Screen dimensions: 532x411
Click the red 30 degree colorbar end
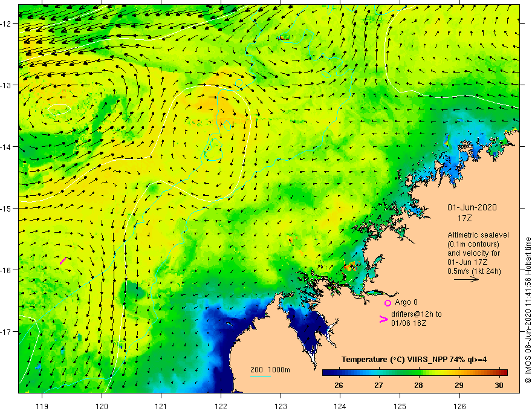tap(503, 373)
